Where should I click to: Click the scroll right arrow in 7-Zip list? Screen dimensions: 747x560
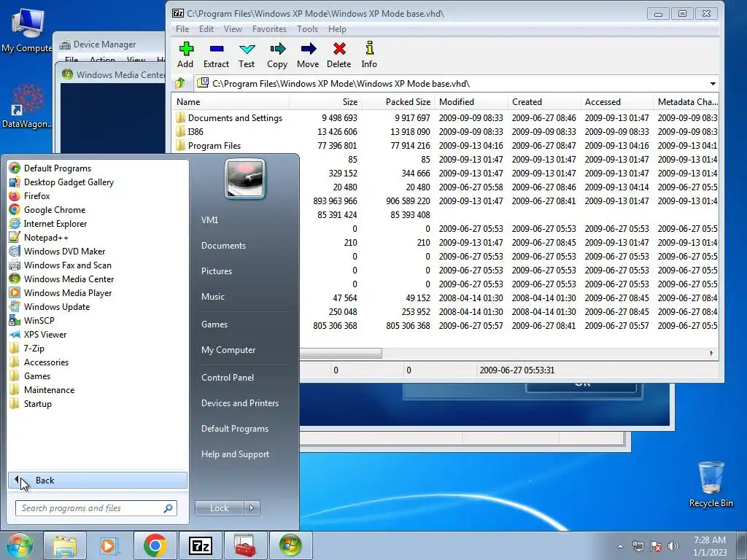[711, 354]
